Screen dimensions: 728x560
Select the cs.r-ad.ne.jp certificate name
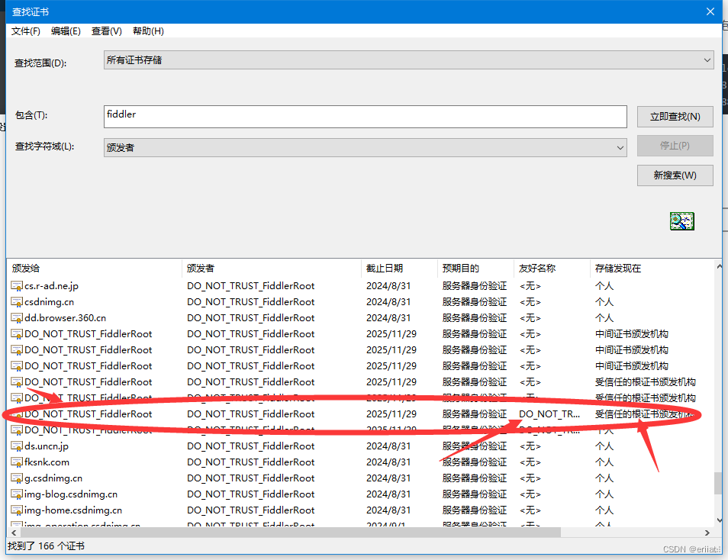(52, 286)
